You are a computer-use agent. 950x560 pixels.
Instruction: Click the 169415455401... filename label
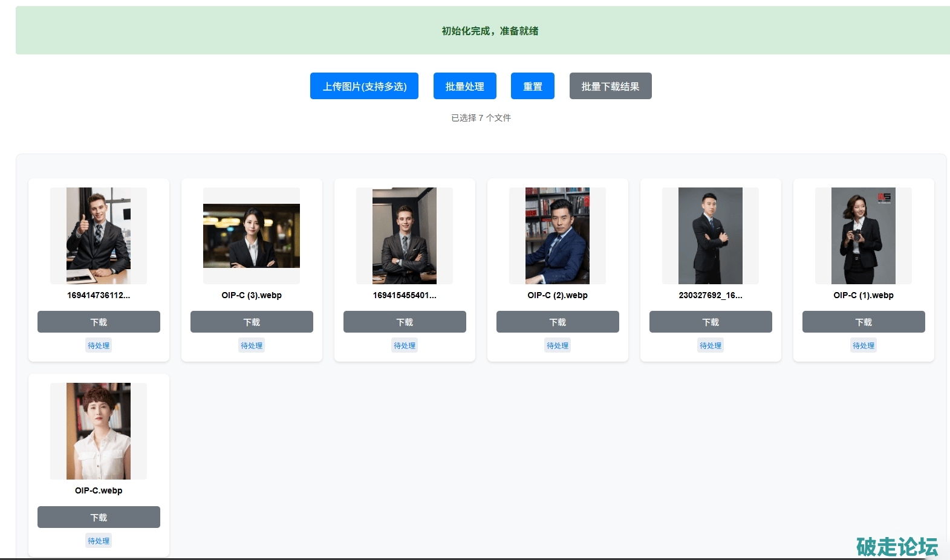405,295
